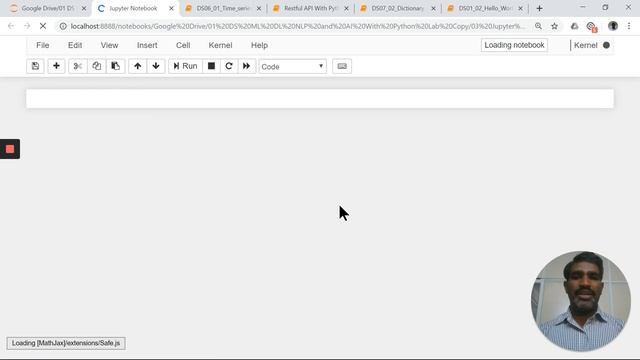The width and height of the screenshot is (640, 360).
Task: Click the Kernel status indicator circle
Action: pyautogui.click(x=607, y=45)
